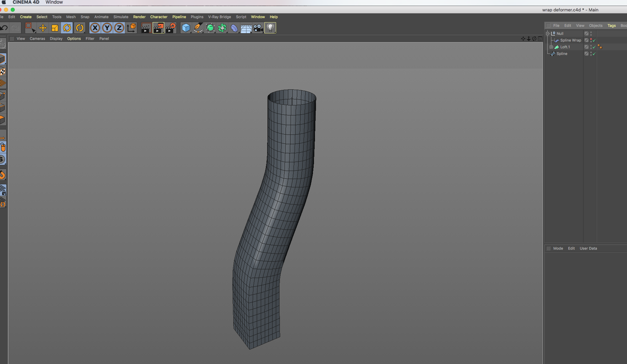Open the Attribute Manager Mode menu

558,248
